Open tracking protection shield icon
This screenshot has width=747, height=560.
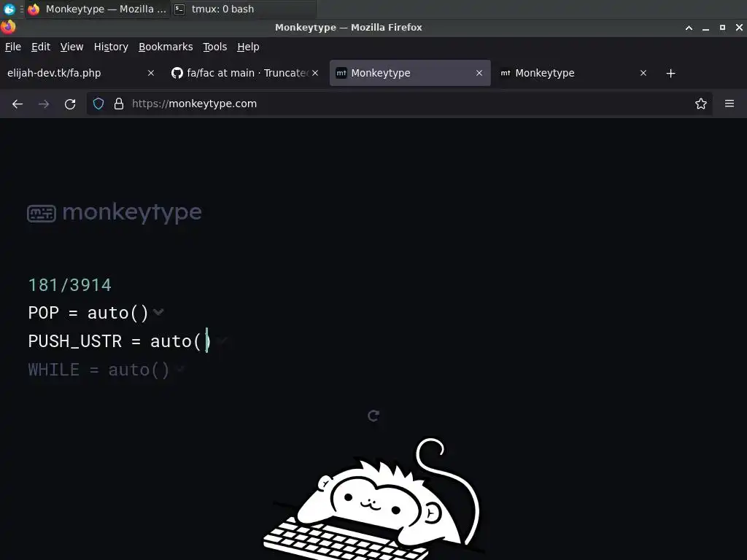(98, 104)
